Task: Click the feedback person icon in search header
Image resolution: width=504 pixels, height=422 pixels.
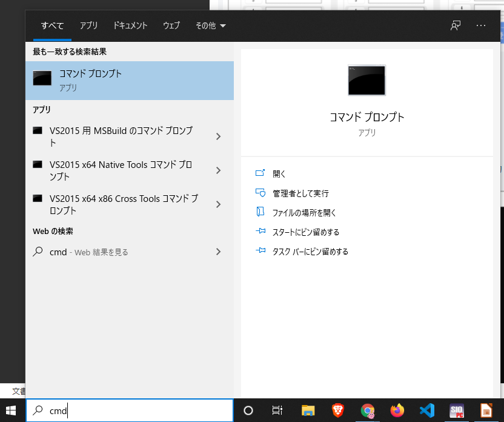Action: [456, 25]
